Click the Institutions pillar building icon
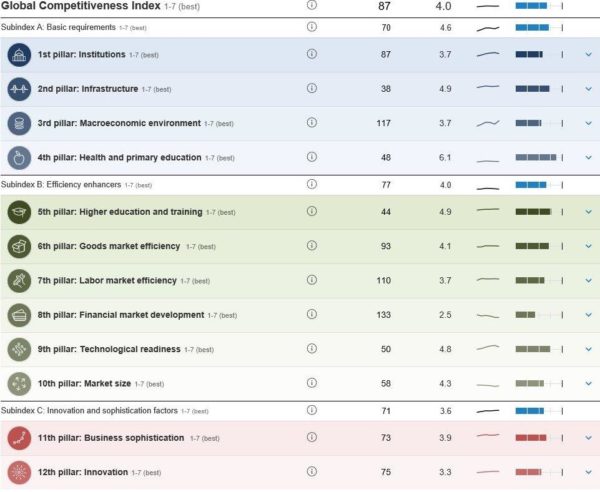 (19, 55)
